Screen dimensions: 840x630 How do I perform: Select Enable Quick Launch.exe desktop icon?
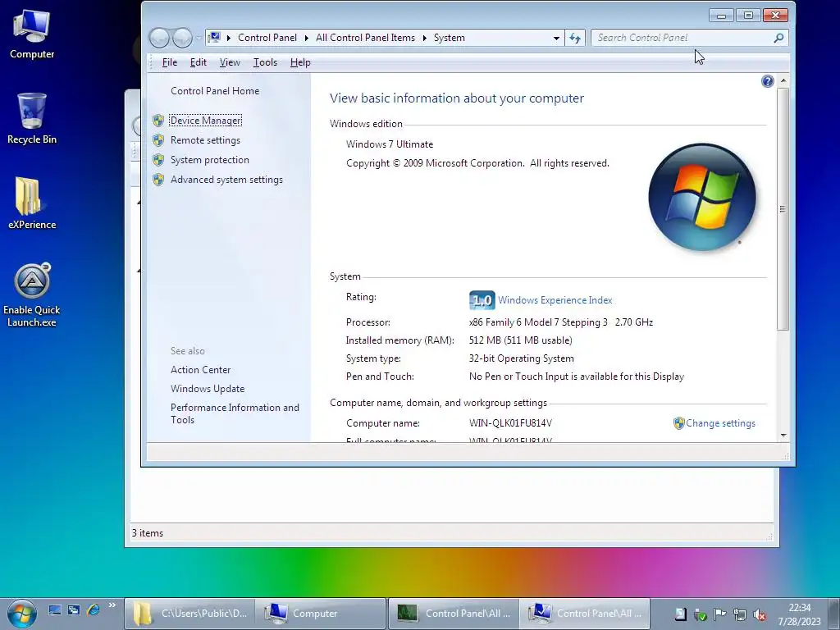(x=32, y=295)
